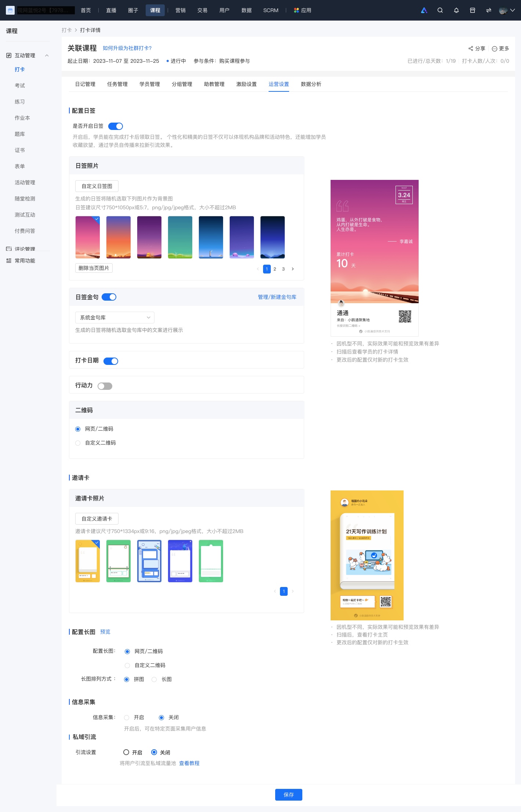Open the 更多 options icon
This screenshot has height=812, width=521.
click(494, 48)
